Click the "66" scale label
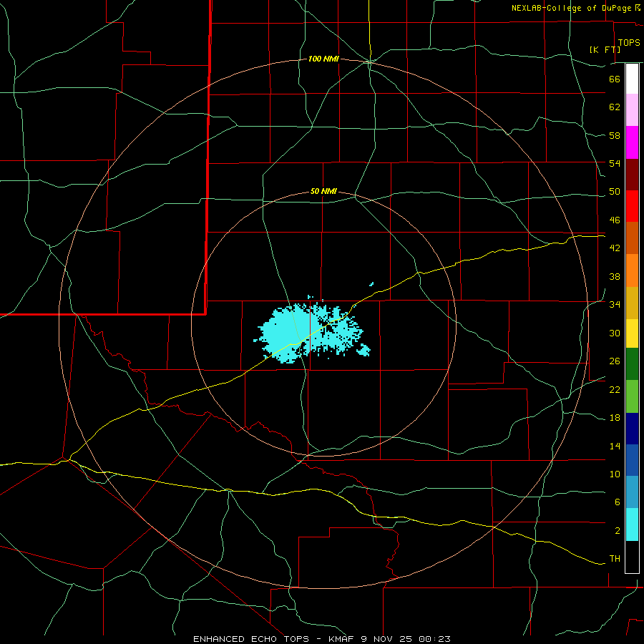 click(x=615, y=79)
